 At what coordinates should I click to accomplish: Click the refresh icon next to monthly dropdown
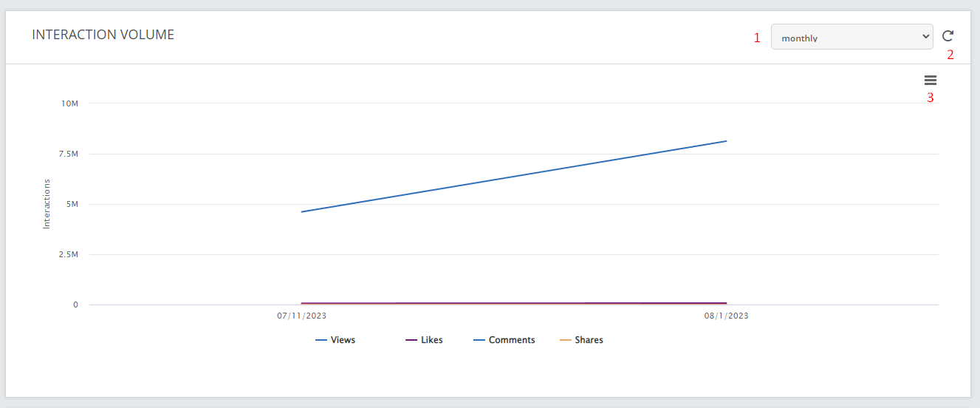coord(948,35)
